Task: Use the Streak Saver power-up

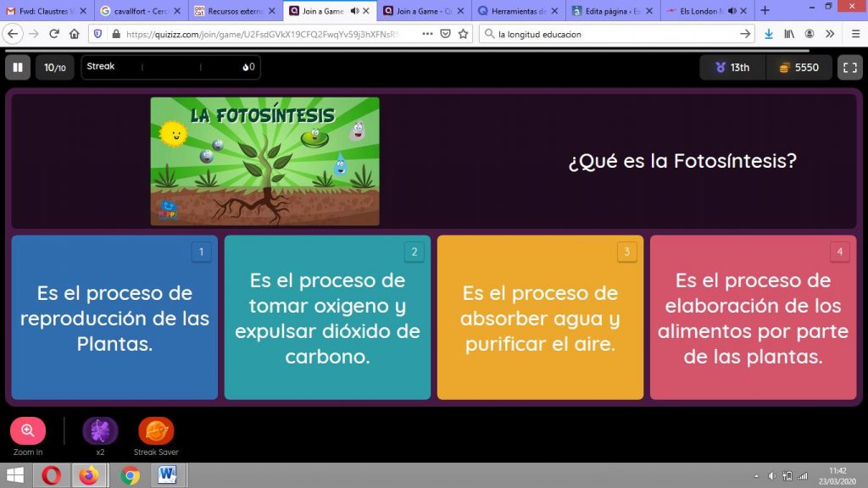Action: [x=156, y=430]
